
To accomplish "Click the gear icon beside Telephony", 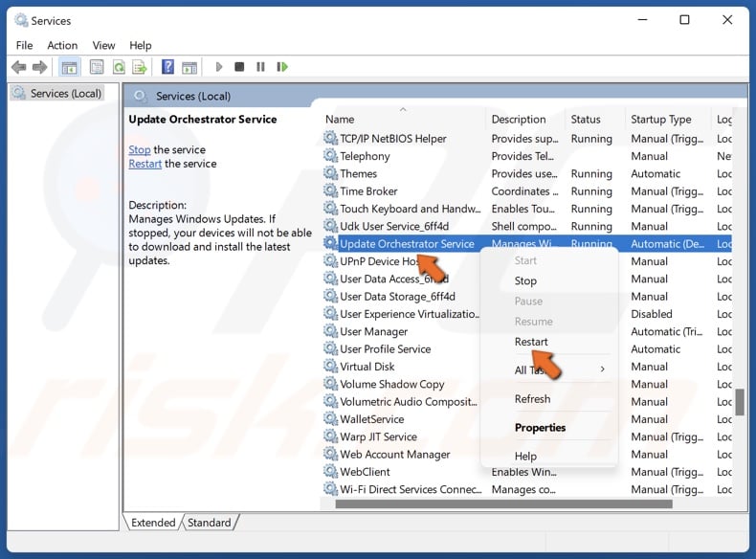I will pos(330,155).
